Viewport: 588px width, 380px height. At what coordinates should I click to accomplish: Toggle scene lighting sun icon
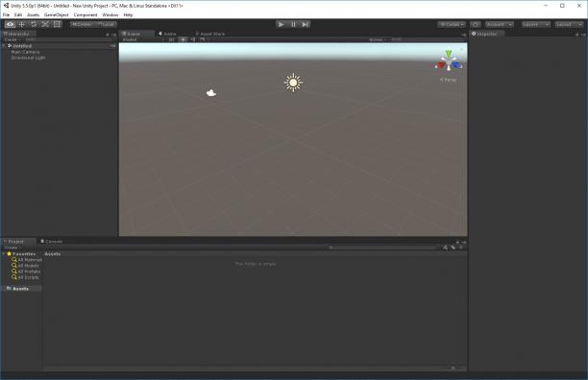pos(183,39)
